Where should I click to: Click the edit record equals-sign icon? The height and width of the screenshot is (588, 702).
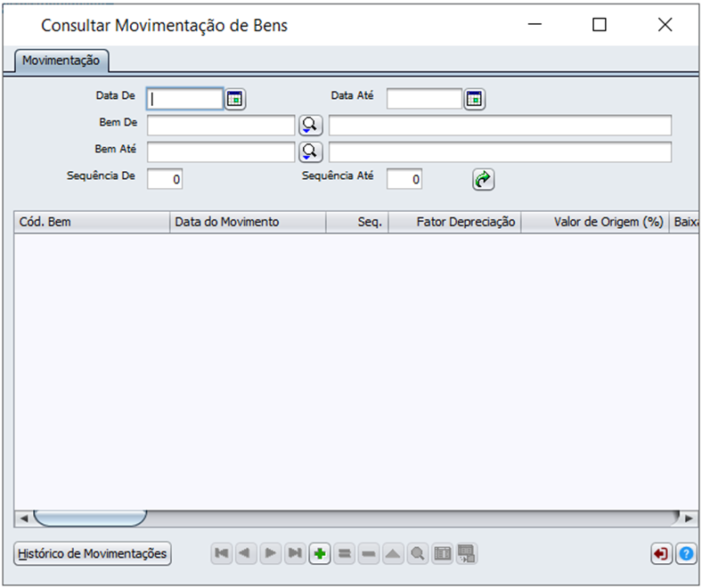point(344,553)
